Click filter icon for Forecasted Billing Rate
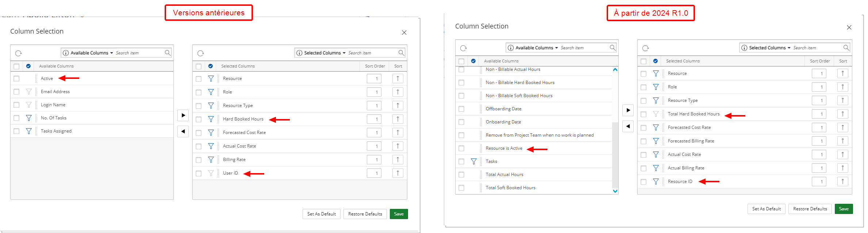This screenshot has height=233, width=868. click(x=656, y=141)
